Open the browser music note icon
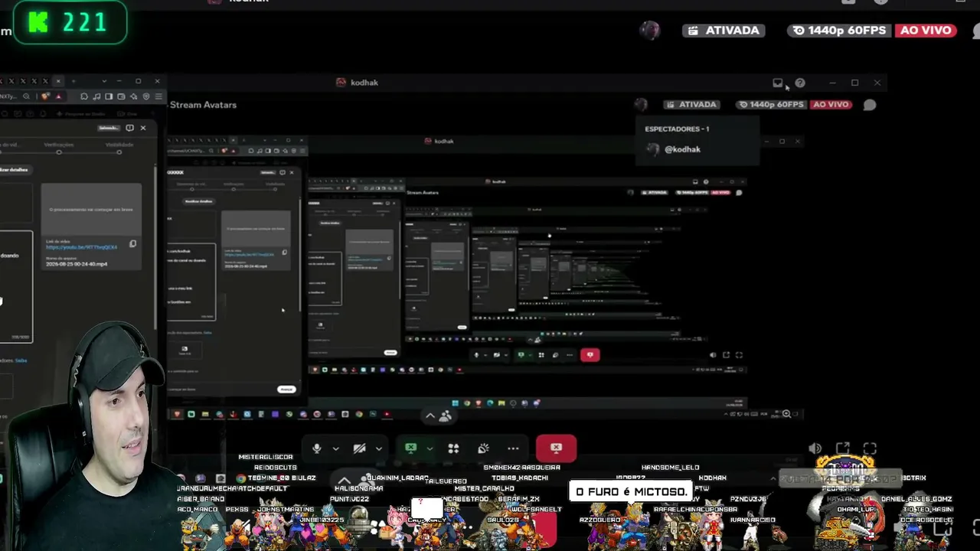 tap(96, 96)
